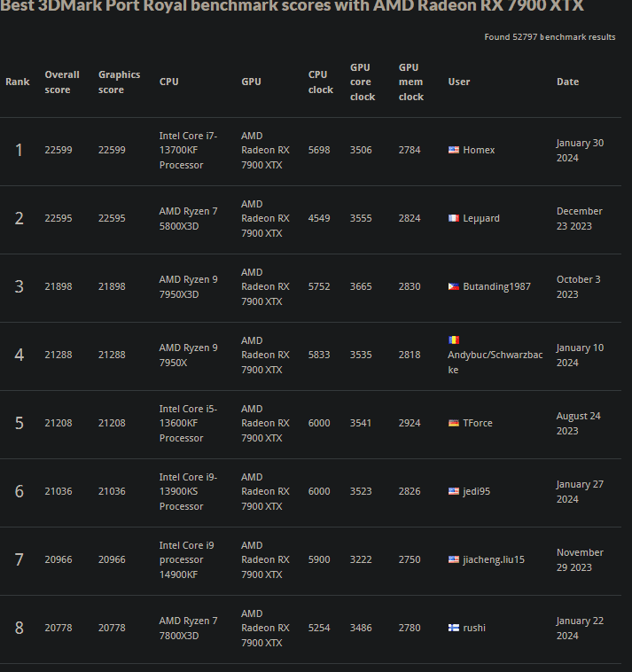This screenshot has width=632, height=672.
Task: Open user jedi95's profile link
Action: pos(476,491)
